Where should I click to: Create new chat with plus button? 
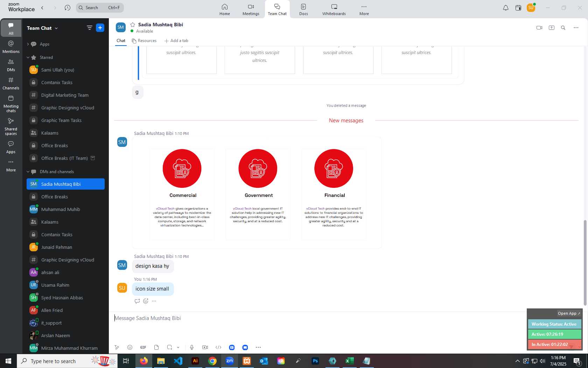coord(100,28)
